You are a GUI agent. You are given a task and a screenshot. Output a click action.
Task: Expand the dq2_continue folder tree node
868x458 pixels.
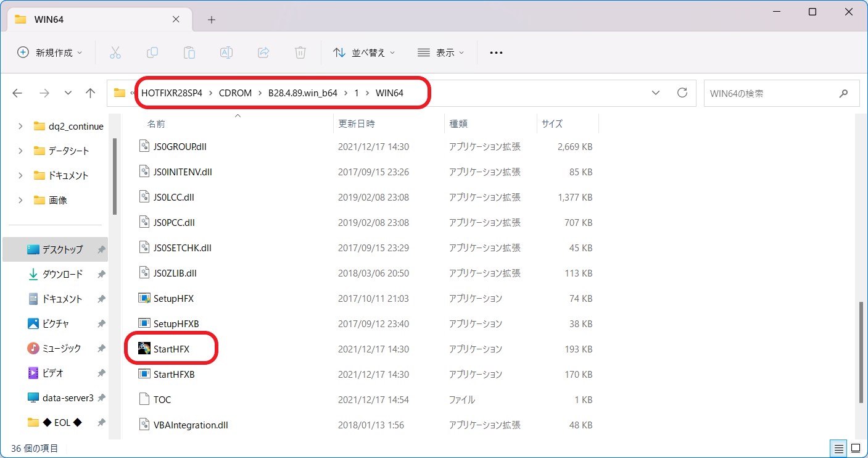(x=20, y=126)
